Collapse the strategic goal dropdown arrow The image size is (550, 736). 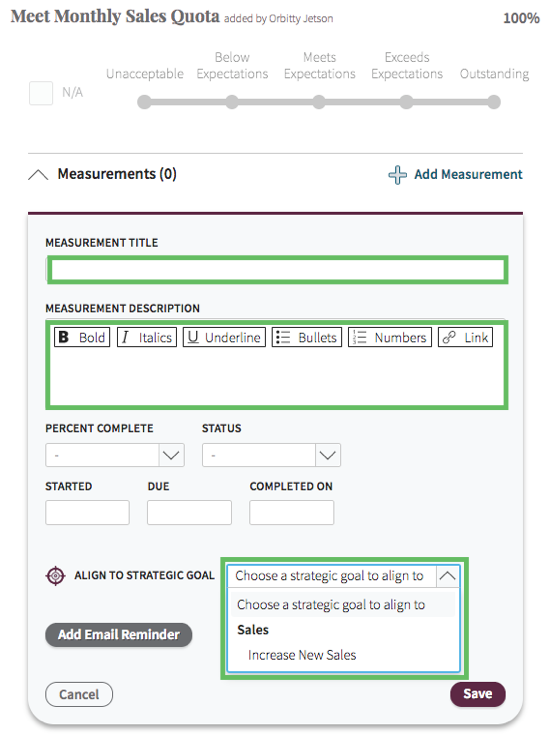click(x=448, y=576)
